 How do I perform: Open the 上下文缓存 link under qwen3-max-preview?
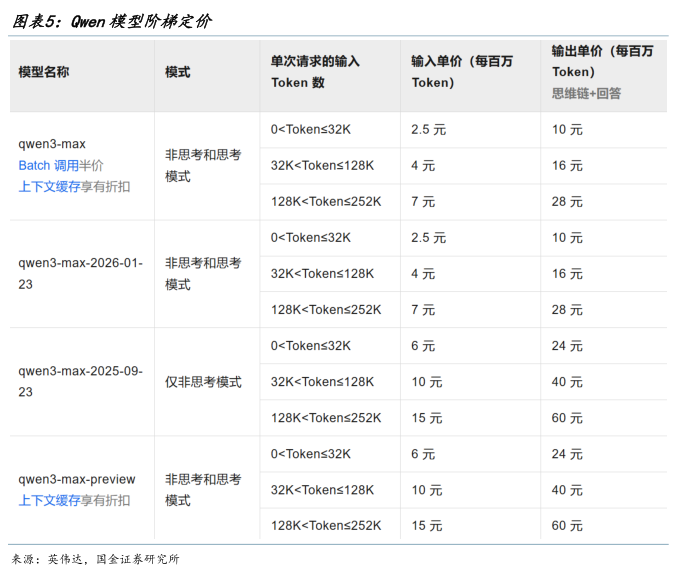pyautogui.click(x=49, y=500)
